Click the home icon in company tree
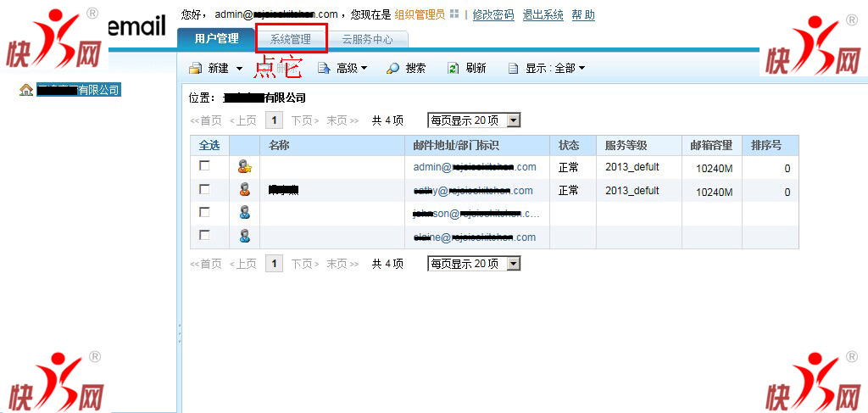This screenshot has width=868, height=413. point(26,90)
